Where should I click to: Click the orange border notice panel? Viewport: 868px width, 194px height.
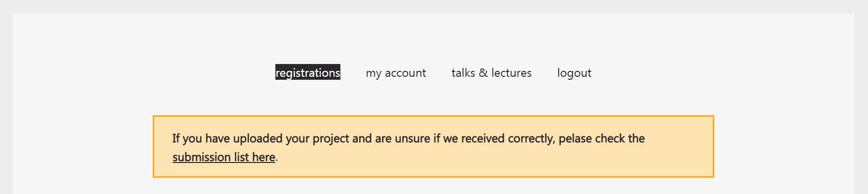[x=433, y=146]
